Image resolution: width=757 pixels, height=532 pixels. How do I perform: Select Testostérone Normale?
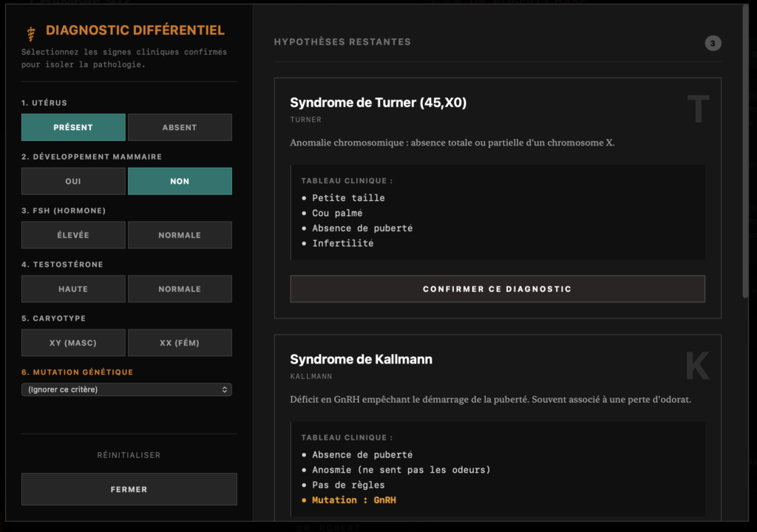point(180,289)
